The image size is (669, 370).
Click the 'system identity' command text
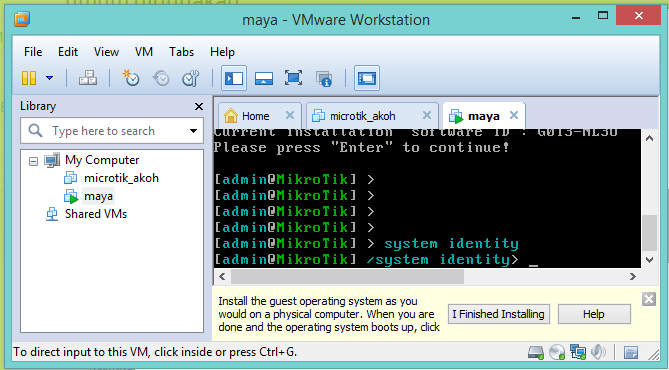451,244
